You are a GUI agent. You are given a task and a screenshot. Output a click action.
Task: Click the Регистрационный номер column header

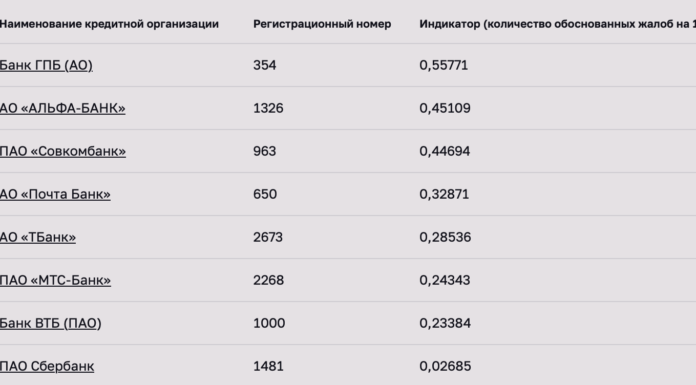(322, 24)
